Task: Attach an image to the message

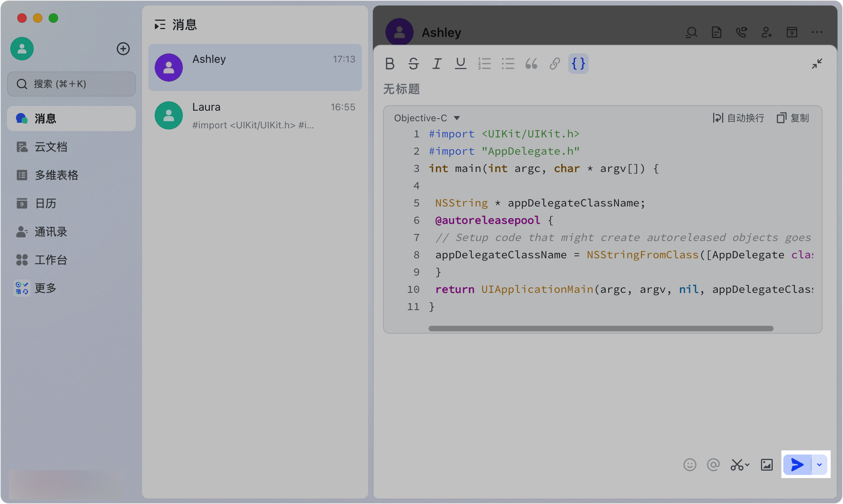Action: pyautogui.click(x=766, y=465)
